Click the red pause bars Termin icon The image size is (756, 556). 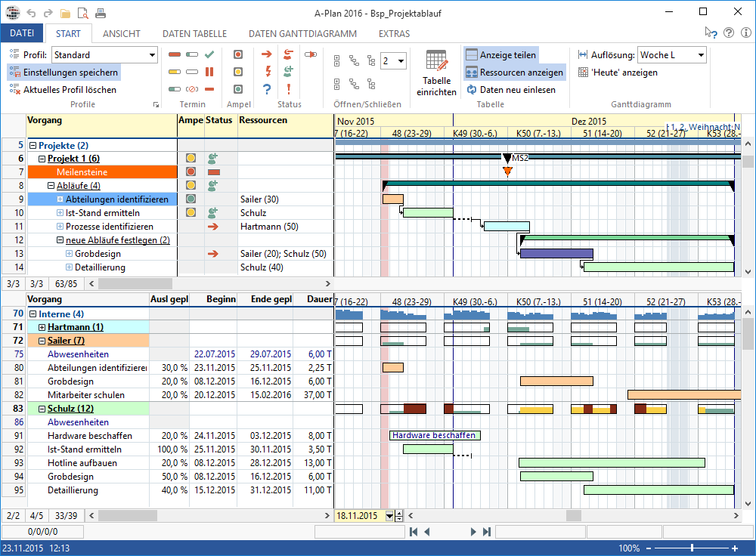click(209, 72)
